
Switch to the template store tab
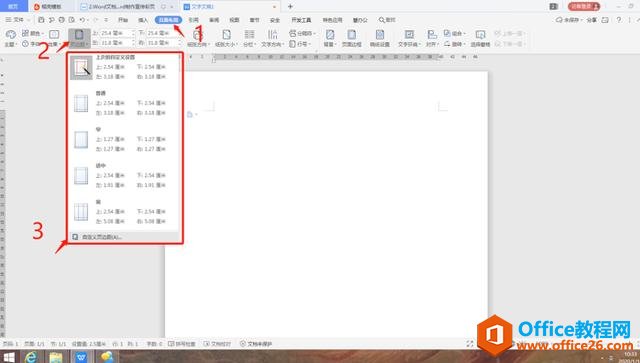click(51, 7)
